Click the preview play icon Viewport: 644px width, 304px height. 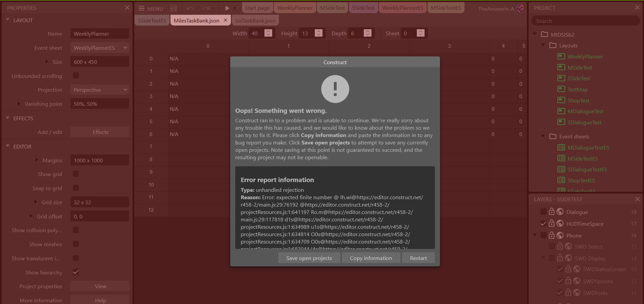tap(227, 8)
